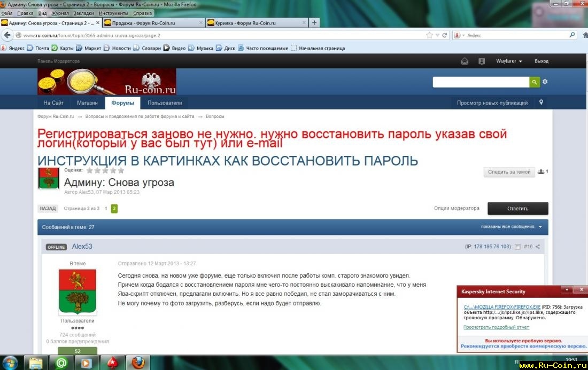Open the Windows Start menu orb
Image resolution: width=588 pixels, height=370 pixels.
click(10, 363)
